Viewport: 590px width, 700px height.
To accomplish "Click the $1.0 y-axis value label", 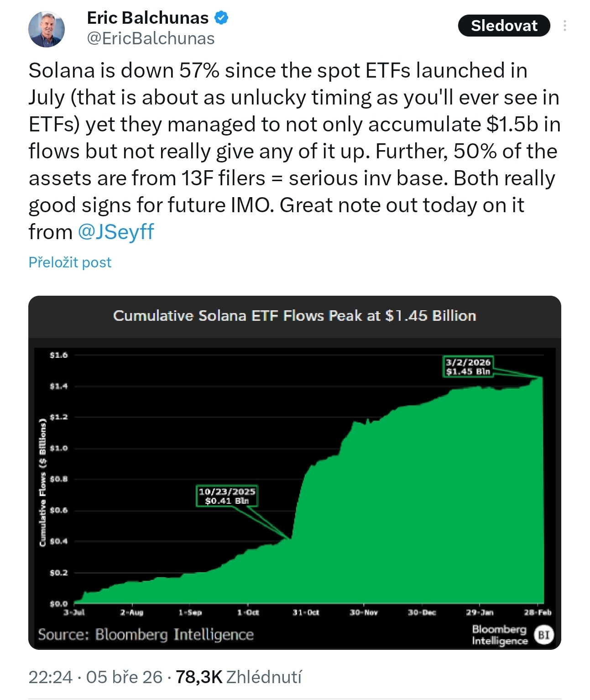I will click(x=59, y=448).
